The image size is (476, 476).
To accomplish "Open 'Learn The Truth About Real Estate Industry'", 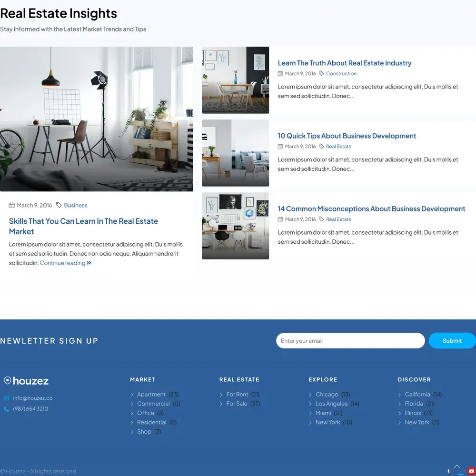I will 344,63.
